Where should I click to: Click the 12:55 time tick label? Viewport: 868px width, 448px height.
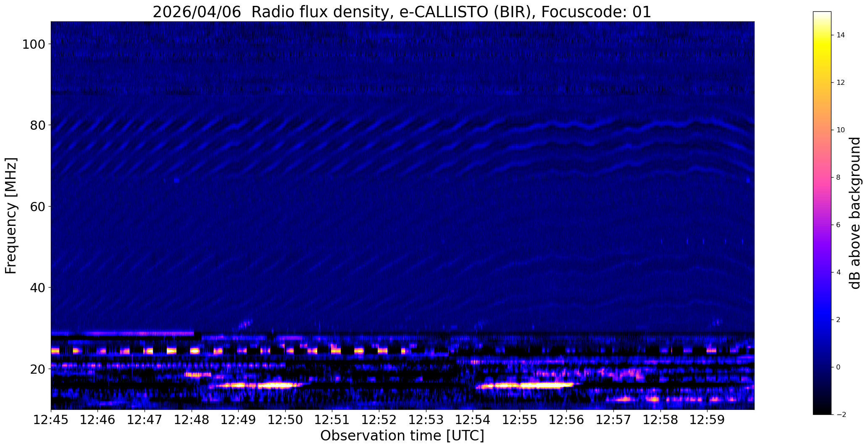point(520,419)
